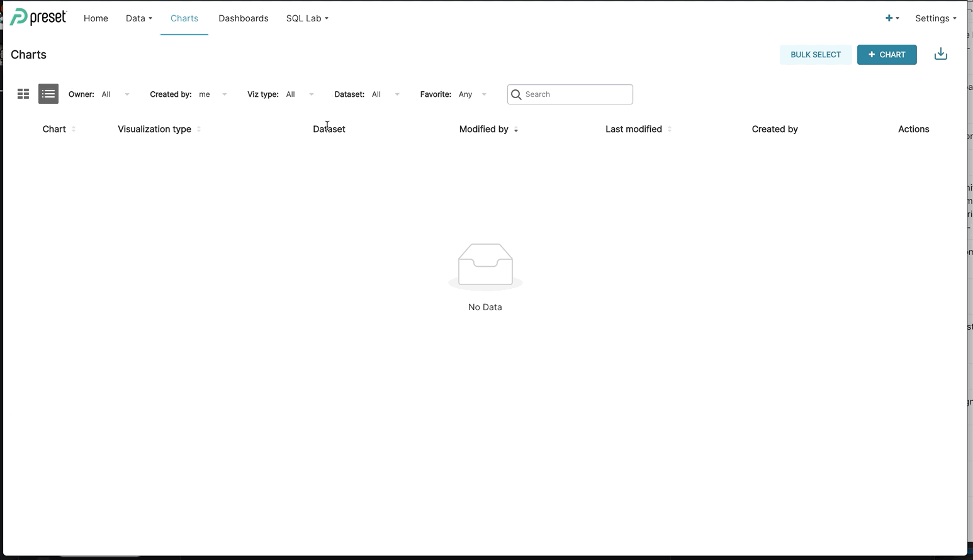973x560 pixels.
Task: Click the BULK SELECT button
Action: tap(816, 55)
